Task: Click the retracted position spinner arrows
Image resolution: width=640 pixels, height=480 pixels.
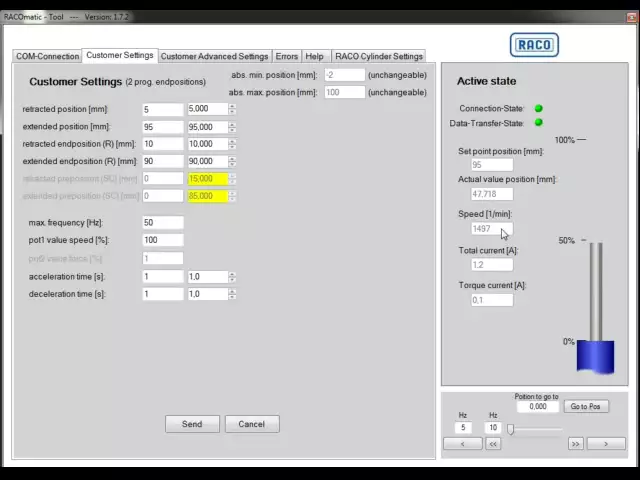Action: 232,109
